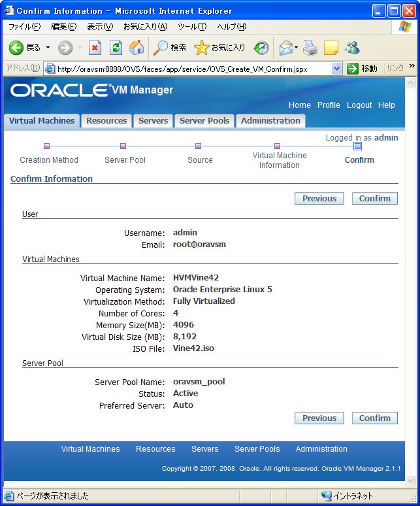Open Favorites star icon
420x506 pixels.
pyautogui.click(x=201, y=48)
